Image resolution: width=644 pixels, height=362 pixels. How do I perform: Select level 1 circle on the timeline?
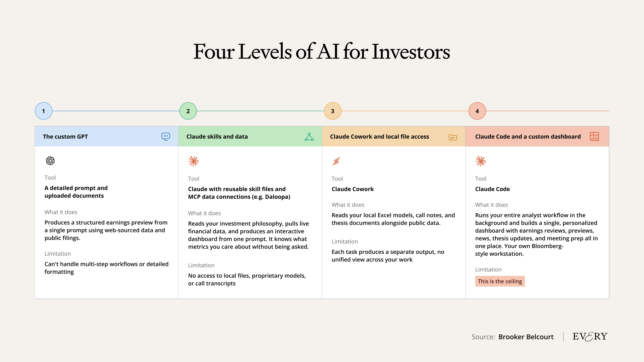pos(43,111)
